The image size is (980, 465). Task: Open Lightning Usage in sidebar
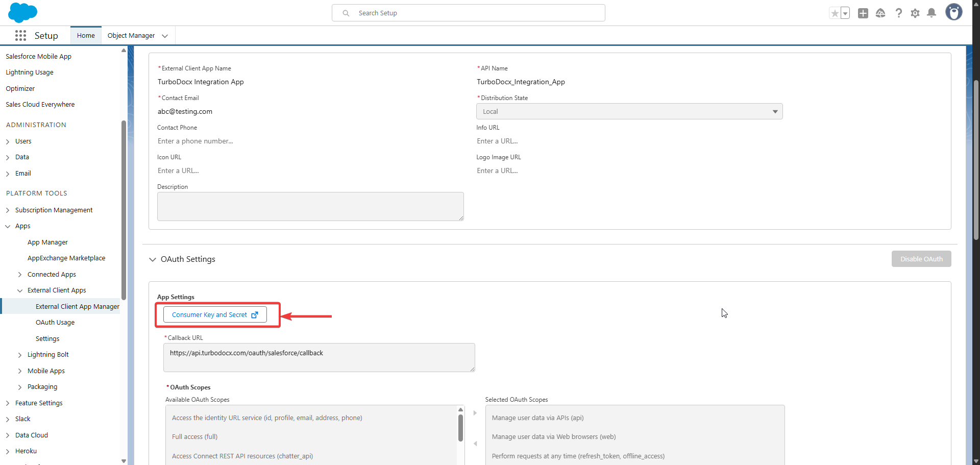click(x=30, y=72)
